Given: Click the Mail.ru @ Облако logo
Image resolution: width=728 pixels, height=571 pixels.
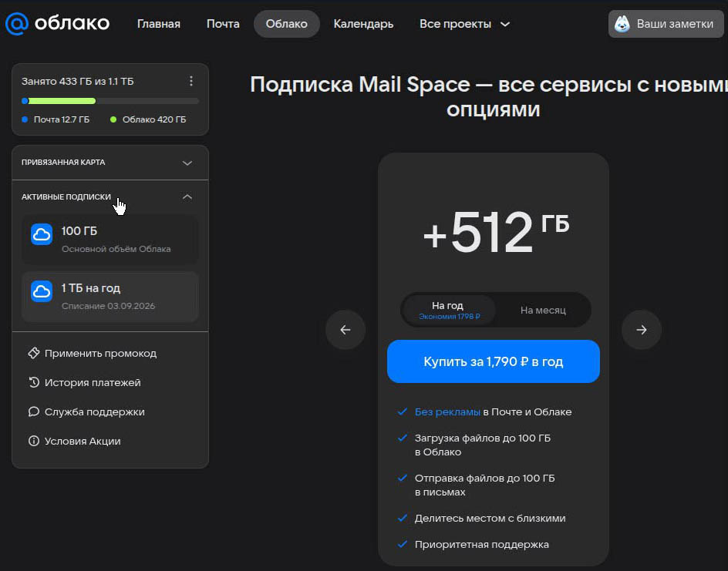Looking at the screenshot, I should [x=57, y=24].
